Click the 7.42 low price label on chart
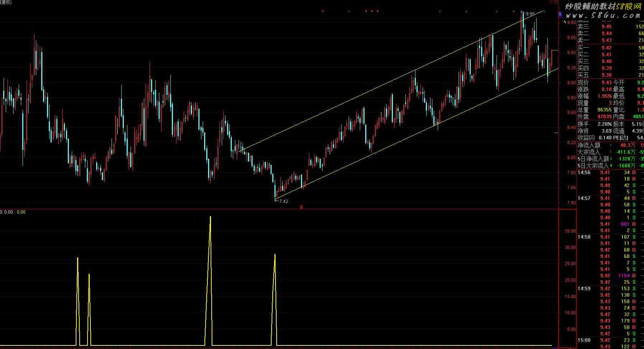The width and height of the screenshot is (644, 349). (283, 201)
